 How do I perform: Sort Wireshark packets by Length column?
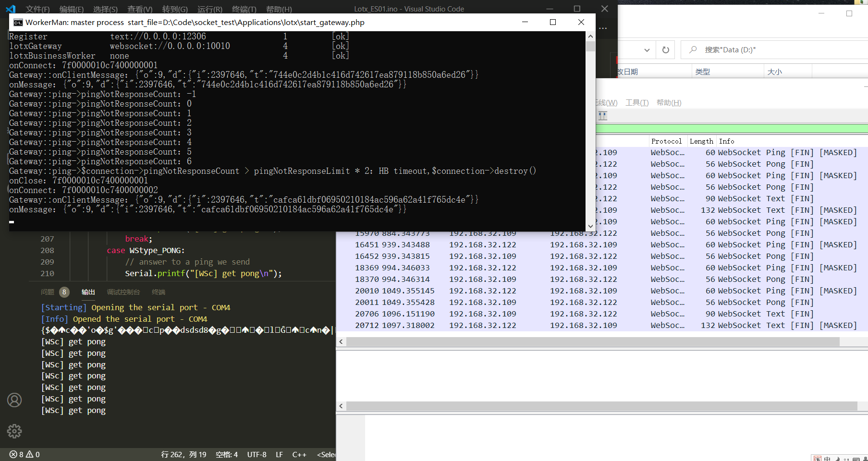tap(701, 141)
